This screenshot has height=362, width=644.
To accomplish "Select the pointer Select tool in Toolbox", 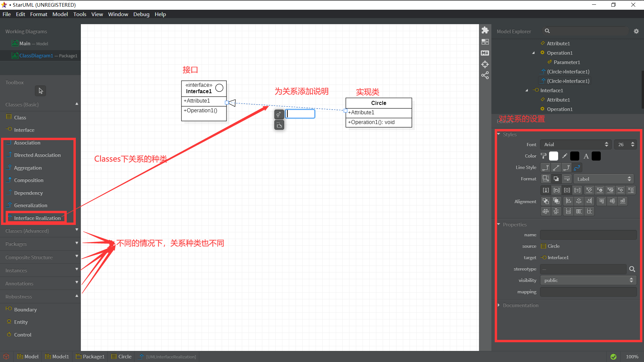I will [41, 91].
